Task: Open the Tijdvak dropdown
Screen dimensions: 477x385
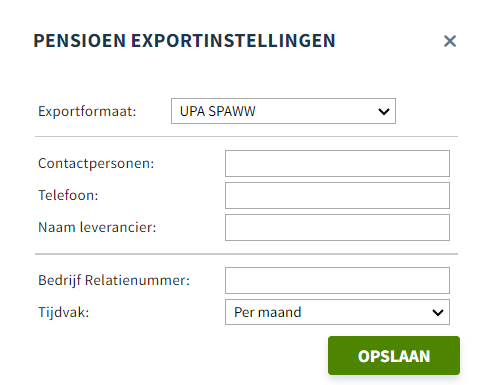Action: point(337,312)
